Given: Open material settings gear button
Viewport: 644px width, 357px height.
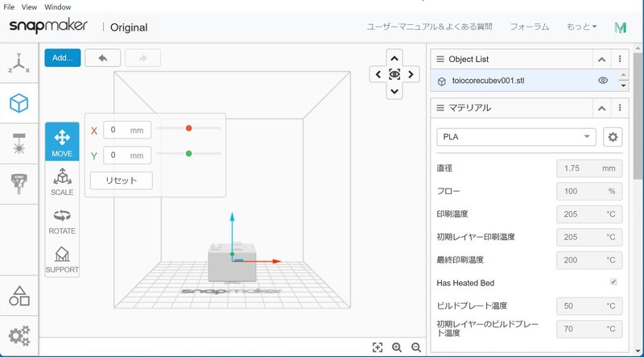Looking at the screenshot, I should [x=613, y=137].
